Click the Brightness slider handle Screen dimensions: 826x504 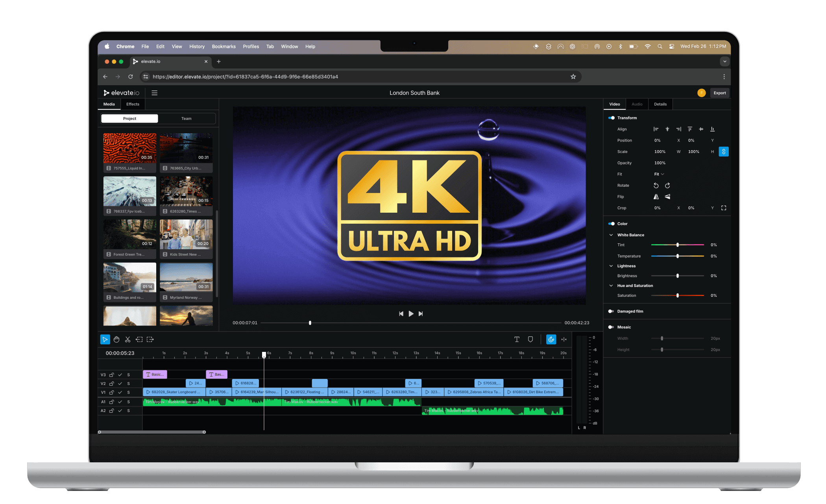[x=677, y=276]
